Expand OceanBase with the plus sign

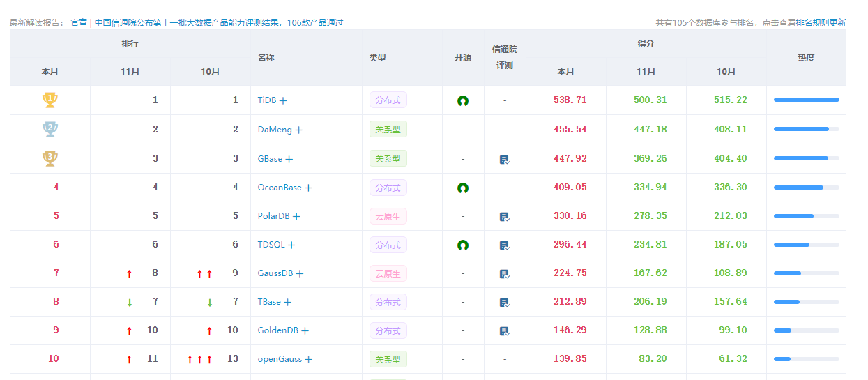pos(308,188)
